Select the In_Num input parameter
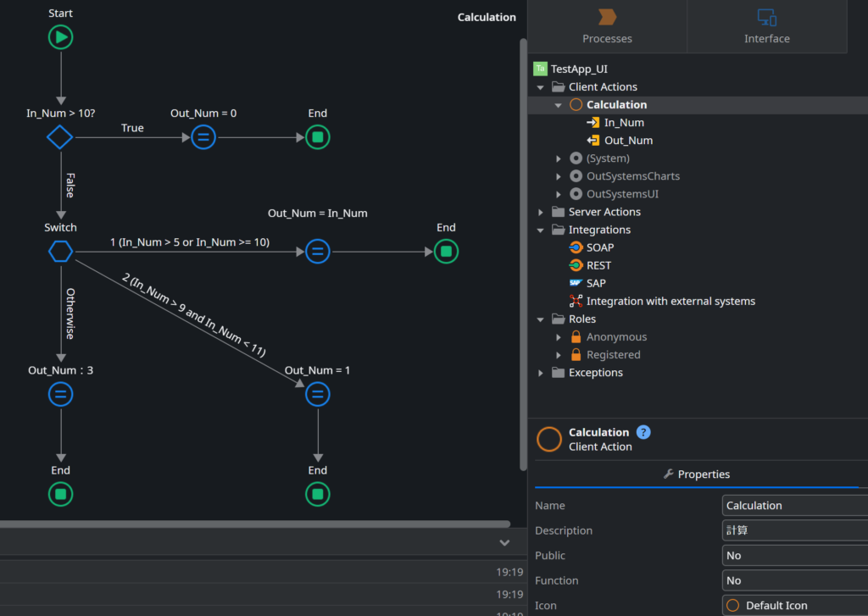This screenshot has width=868, height=616. [623, 123]
